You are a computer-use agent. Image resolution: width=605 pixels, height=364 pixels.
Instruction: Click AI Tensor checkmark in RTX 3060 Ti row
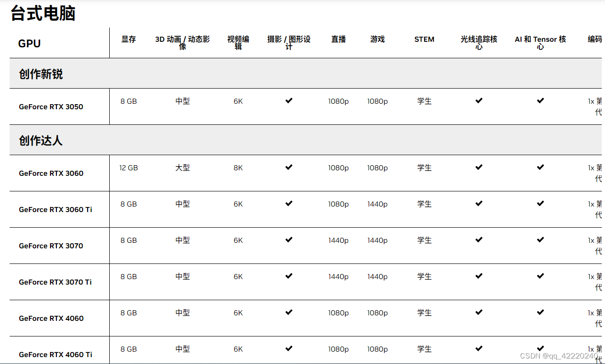coord(540,203)
